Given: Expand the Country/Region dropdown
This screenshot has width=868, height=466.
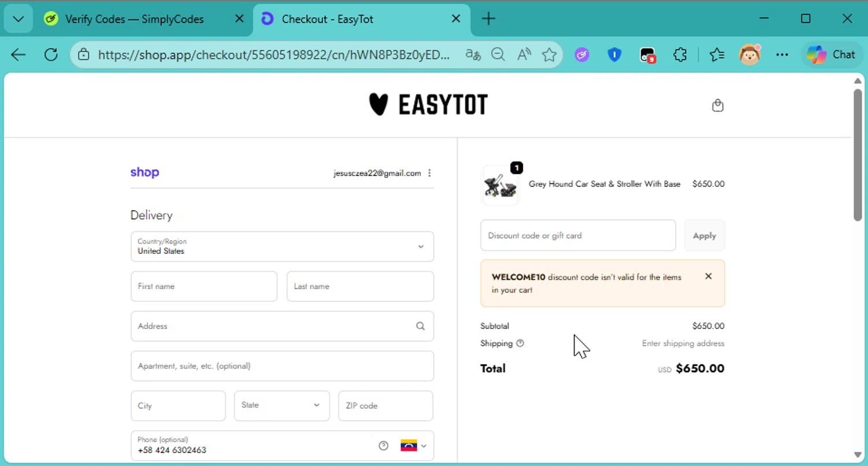Looking at the screenshot, I should pyautogui.click(x=282, y=246).
